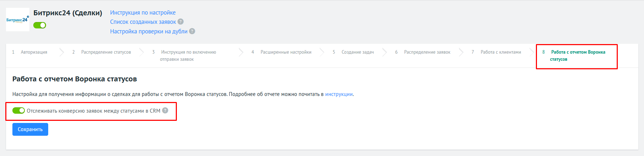Disable conversion tracking between CRM statuses toggle
Viewport: 644px width, 156px height.
pos(18,111)
